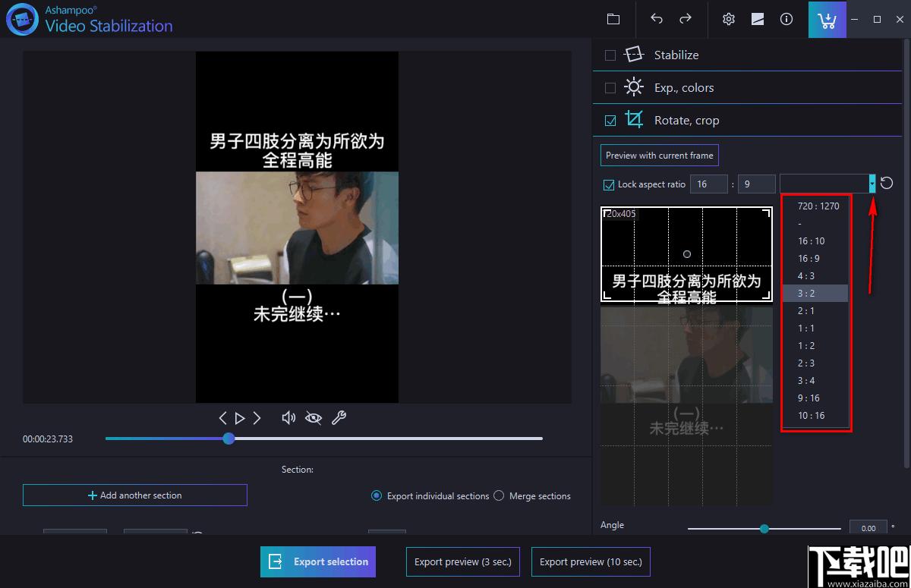
Task: Uncheck the Rotate, crop checkbox
Action: tap(610, 121)
